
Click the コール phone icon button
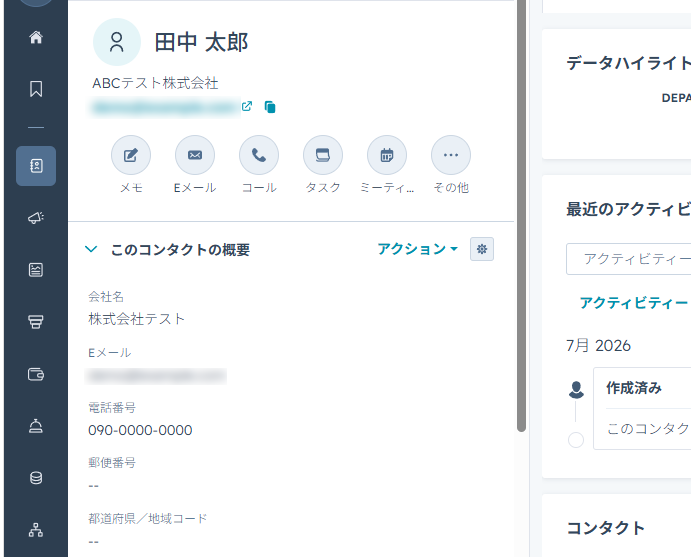[259, 155]
